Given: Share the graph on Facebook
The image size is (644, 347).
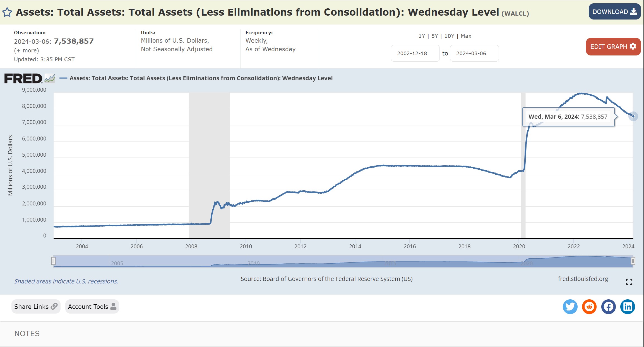Looking at the screenshot, I should point(608,307).
